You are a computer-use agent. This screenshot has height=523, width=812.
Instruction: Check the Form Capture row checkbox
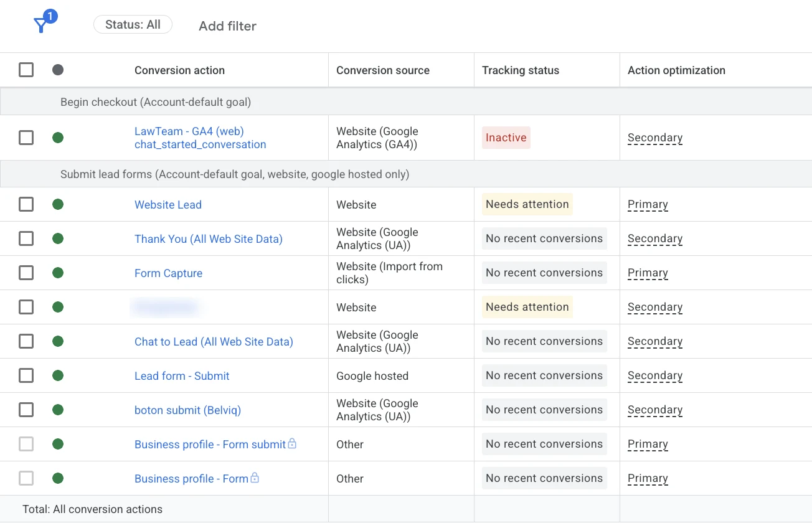point(26,273)
